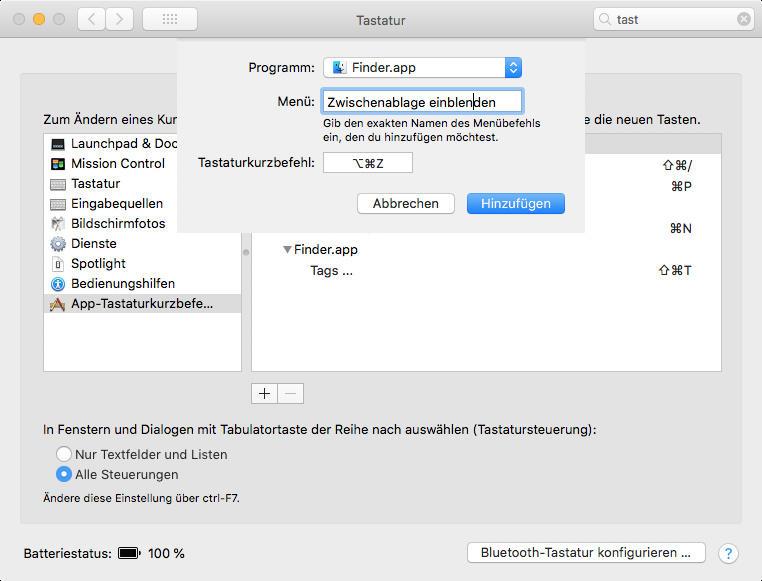Image resolution: width=762 pixels, height=581 pixels.
Task: Click the Hinzufügen button
Action: (x=516, y=204)
